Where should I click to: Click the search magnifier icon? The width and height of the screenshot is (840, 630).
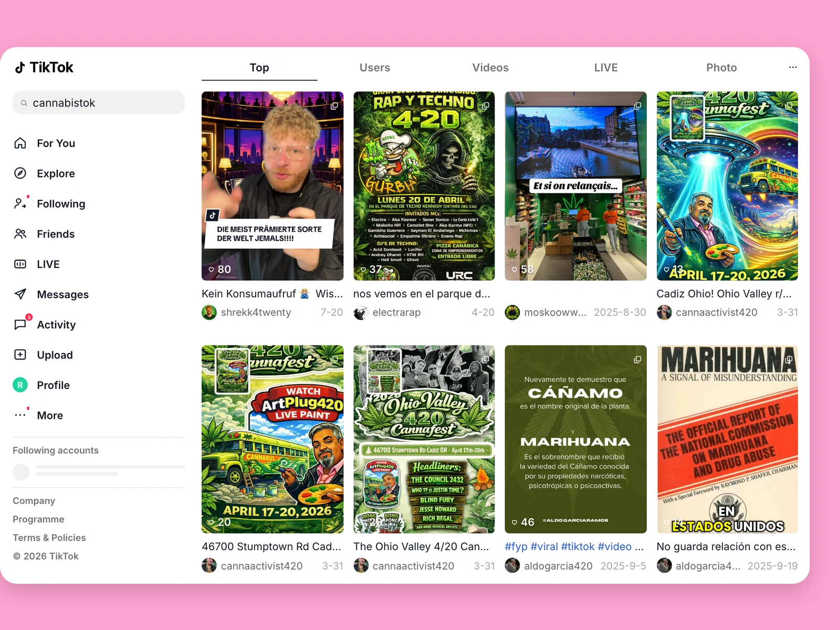click(24, 103)
